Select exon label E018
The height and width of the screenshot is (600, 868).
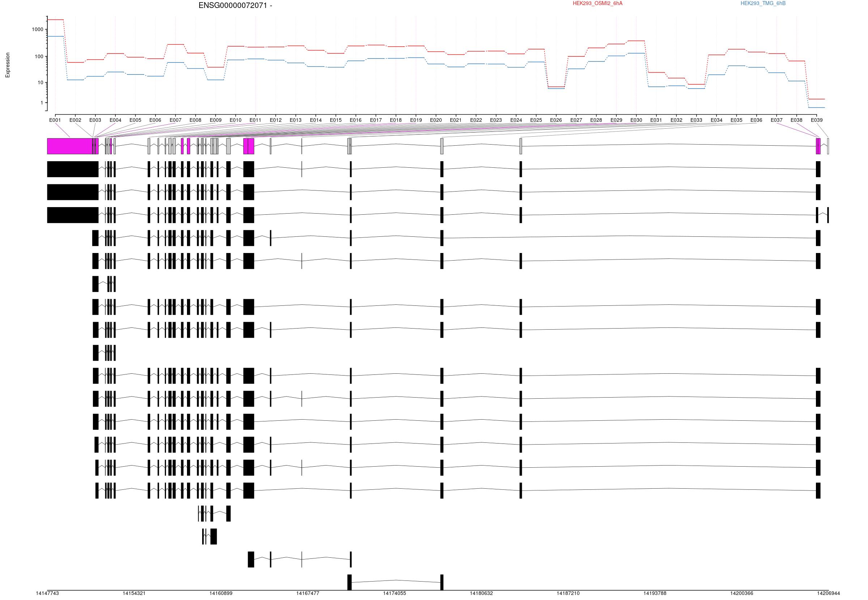(x=396, y=120)
